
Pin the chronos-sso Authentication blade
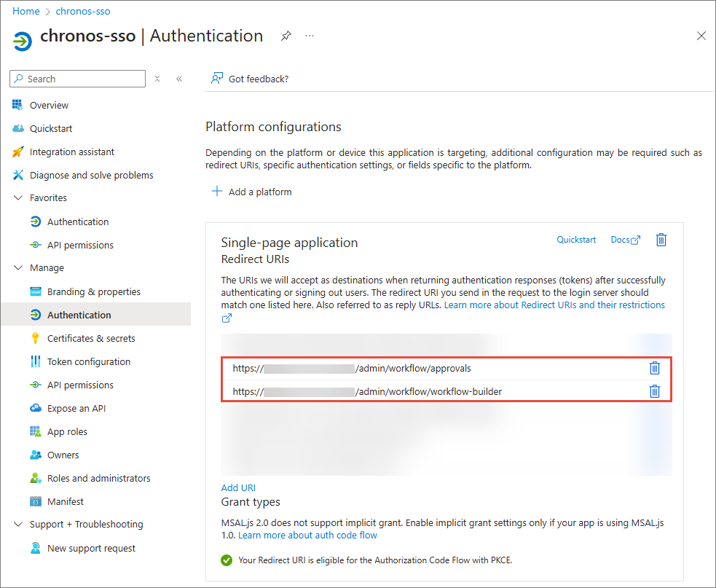286,36
